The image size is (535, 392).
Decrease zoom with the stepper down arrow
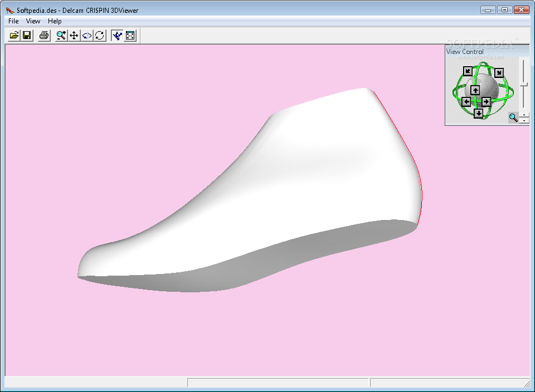tap(524, 120)
